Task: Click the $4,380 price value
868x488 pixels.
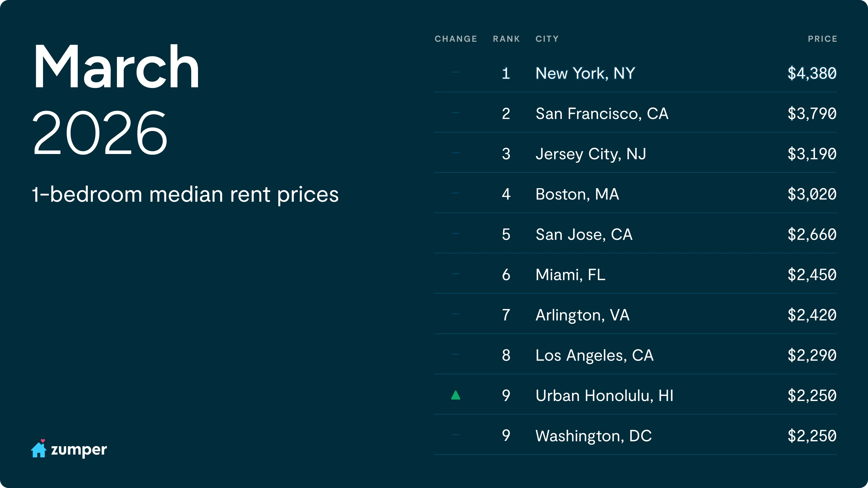Action: (x=812, y=73)
